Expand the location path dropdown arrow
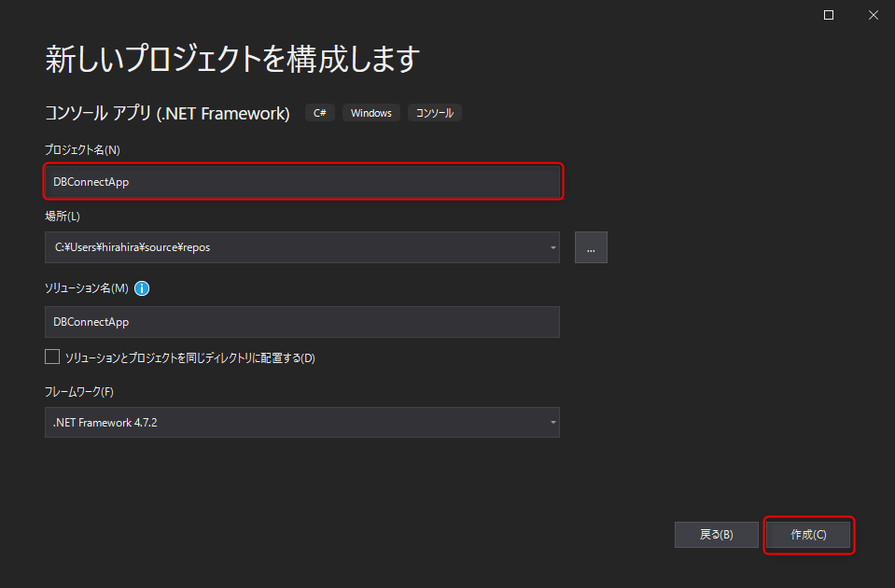Viewport: 895px width, 588px height. pos(552,247)
